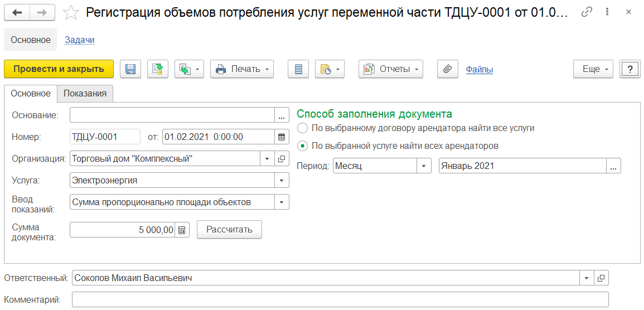Star this document as favorite
644x310 pixels.
pos(71,13)
